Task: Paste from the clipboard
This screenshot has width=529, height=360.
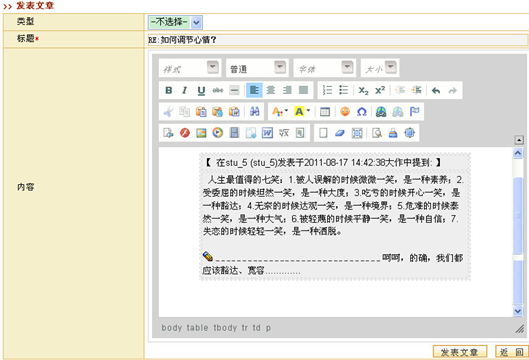Action: (x=201, y=111)
